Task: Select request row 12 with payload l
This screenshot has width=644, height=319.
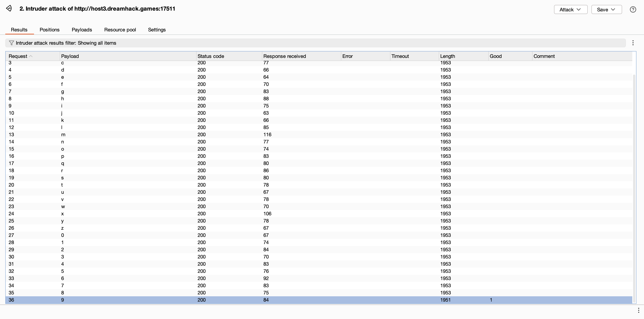Action: 319,127
